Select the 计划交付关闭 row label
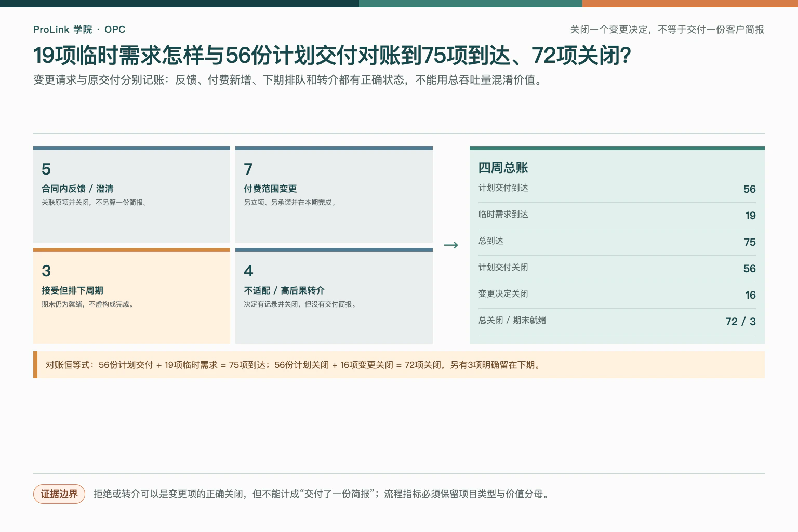Viewport: 798px width, 532px height. click(503, 268)
